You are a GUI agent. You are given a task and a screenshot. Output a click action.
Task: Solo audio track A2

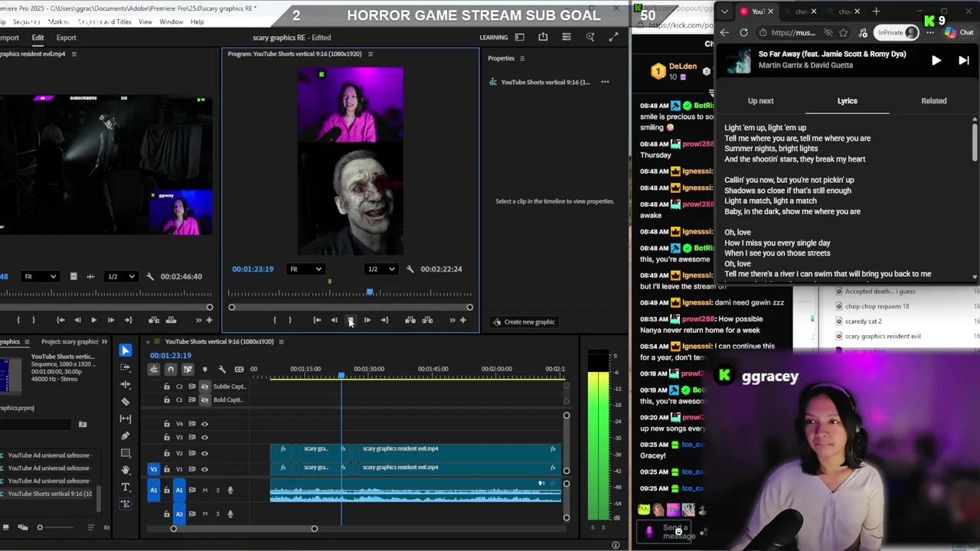(x=217, y=514)
